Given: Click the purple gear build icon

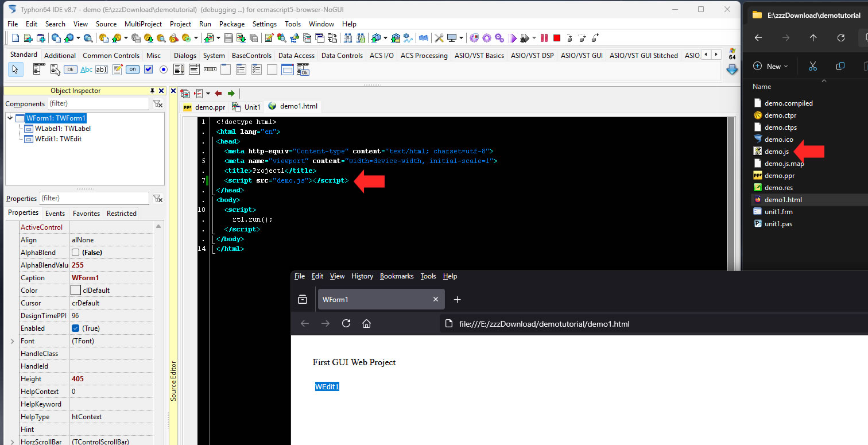Looking at the screenshot, I should coord(486,38).
